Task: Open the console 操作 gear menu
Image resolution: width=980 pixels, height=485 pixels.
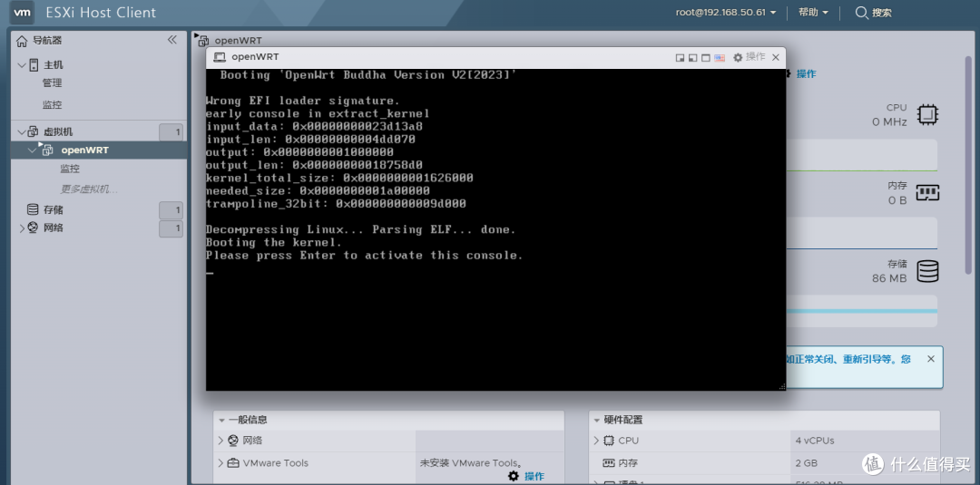Action: pos(750,57)
